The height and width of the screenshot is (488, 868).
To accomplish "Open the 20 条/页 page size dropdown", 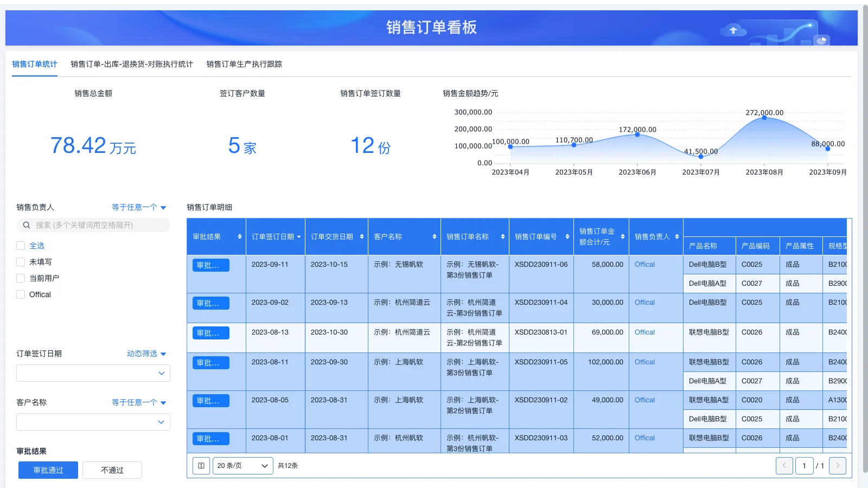I will (242, 465).
